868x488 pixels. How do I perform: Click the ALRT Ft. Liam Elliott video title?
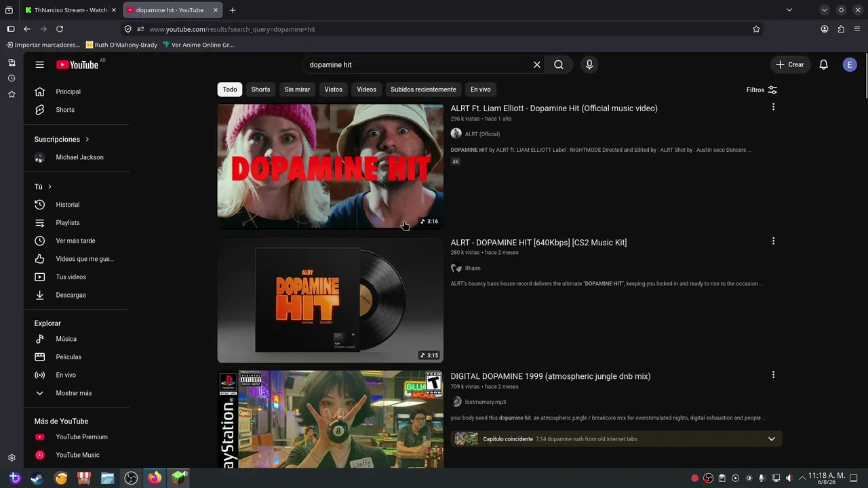(x=554, y=108)
